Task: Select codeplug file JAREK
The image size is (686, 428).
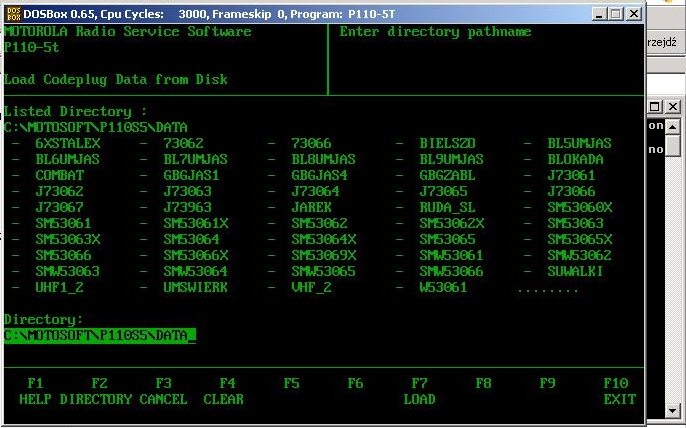Action: [312, 207]
